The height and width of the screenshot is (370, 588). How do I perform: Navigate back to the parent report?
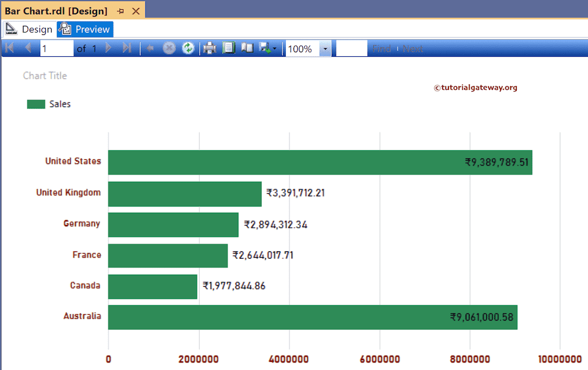tap(150, 48)
